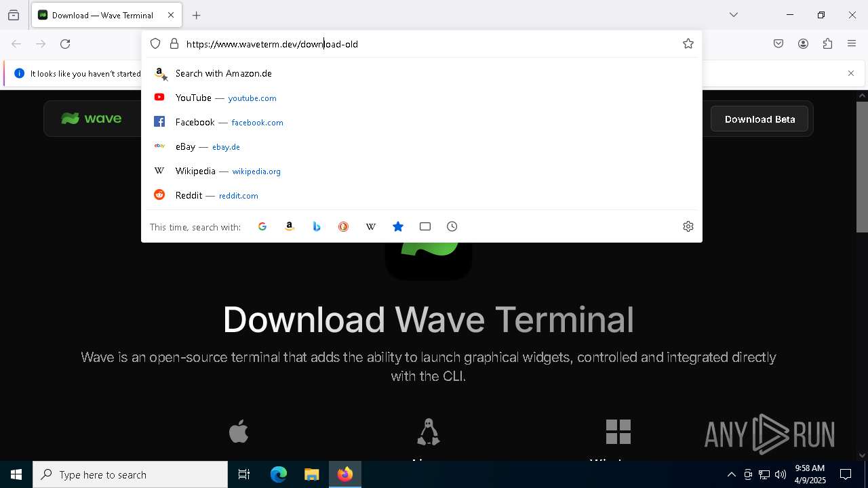Dismiss the notification bar with X

click(x=851, y=73)
